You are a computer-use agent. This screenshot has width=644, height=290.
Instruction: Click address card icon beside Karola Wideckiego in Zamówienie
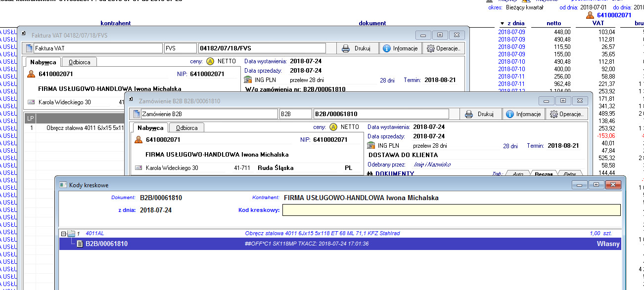pyautogui.click(x=139, y=168)
